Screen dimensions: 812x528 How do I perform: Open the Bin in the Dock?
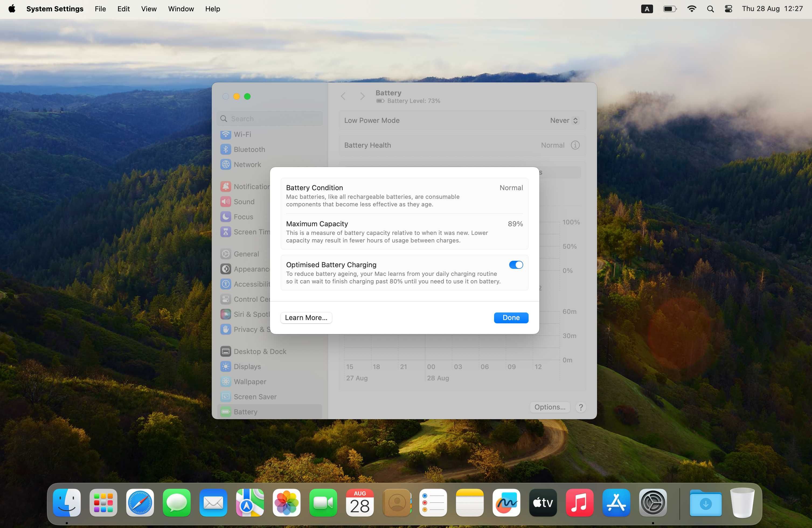(x=742, y=502)
